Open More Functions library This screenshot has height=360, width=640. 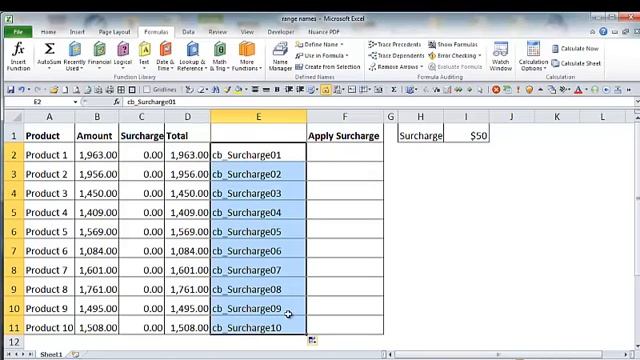coord(247,56)
